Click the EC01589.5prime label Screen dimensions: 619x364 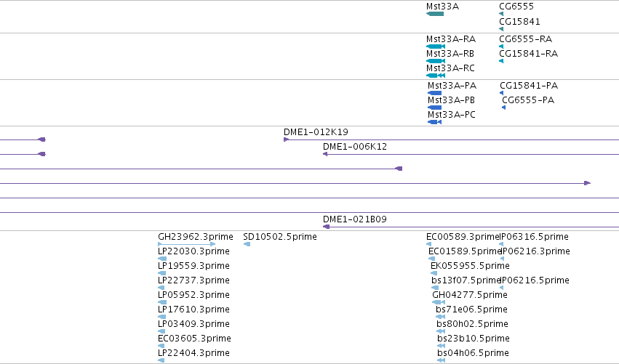[x=464, y=251]
